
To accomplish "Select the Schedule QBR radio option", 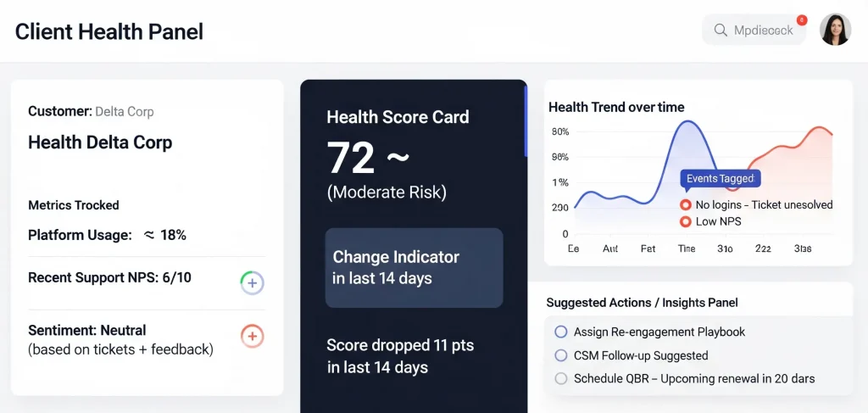I will (x=560, y=379).
